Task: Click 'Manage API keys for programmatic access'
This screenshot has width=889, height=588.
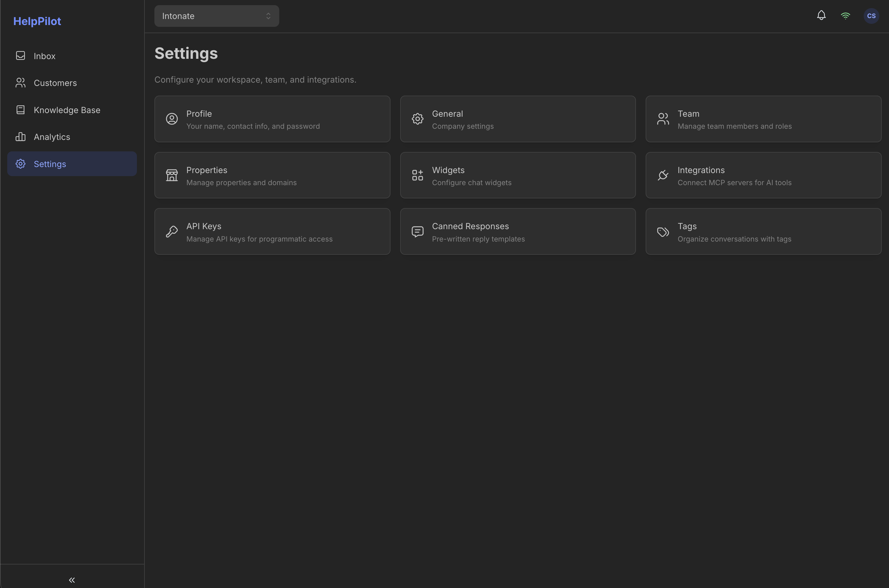Action: [x=259, y=239]
